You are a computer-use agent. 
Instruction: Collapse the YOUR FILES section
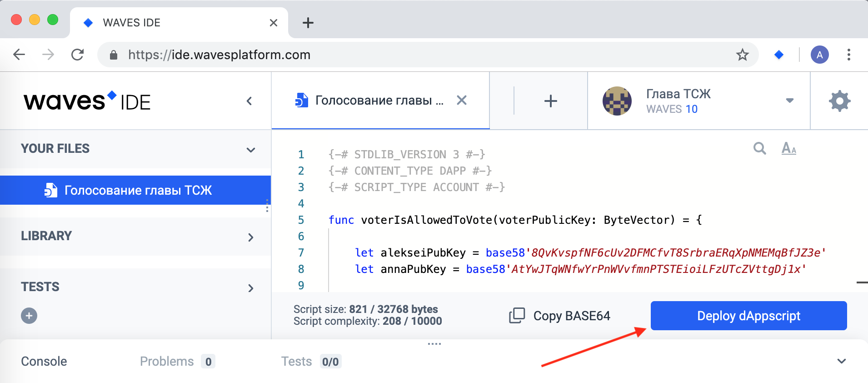(251, 150)
